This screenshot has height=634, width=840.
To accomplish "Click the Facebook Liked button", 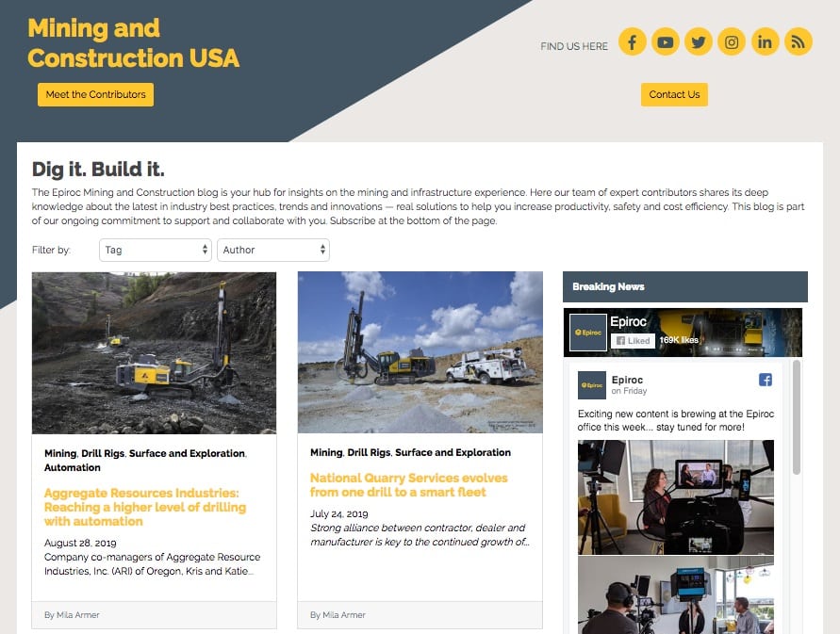I will coord(633,341).
